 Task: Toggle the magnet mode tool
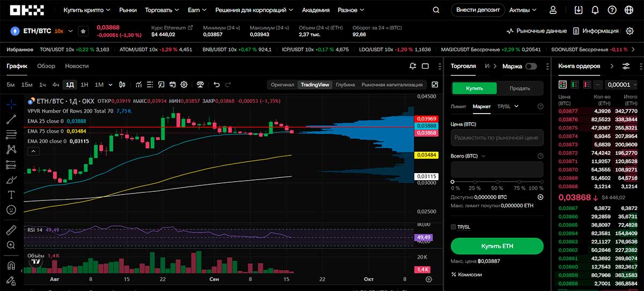click(x=11, y=265)
